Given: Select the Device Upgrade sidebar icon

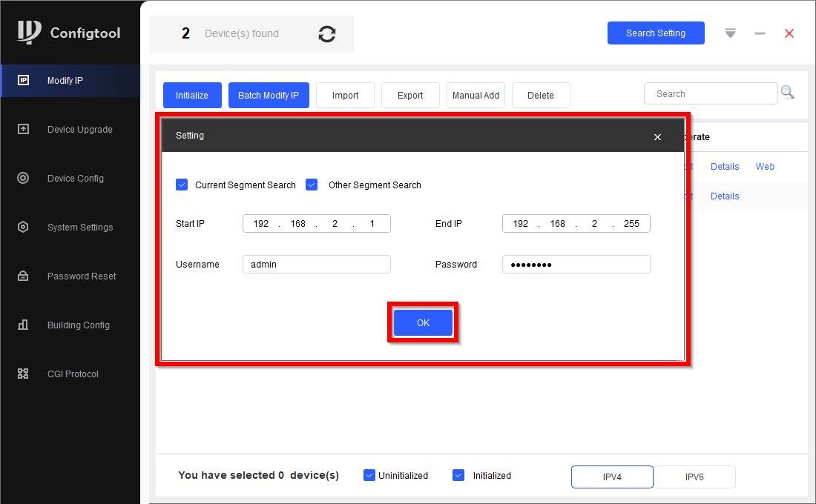Looking at the screenshot, I should click(x=23, y=129).
